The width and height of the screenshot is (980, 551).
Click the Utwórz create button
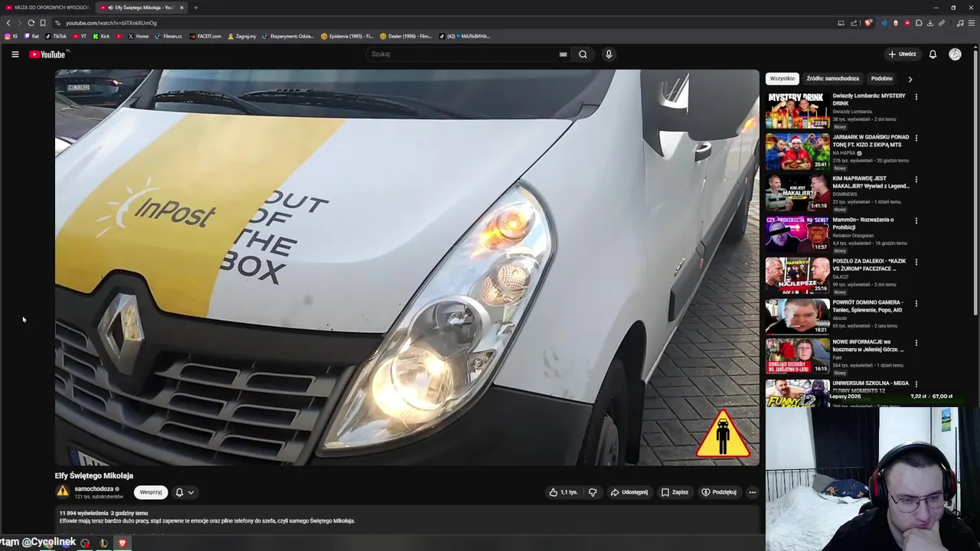click(x=902, y=54)
